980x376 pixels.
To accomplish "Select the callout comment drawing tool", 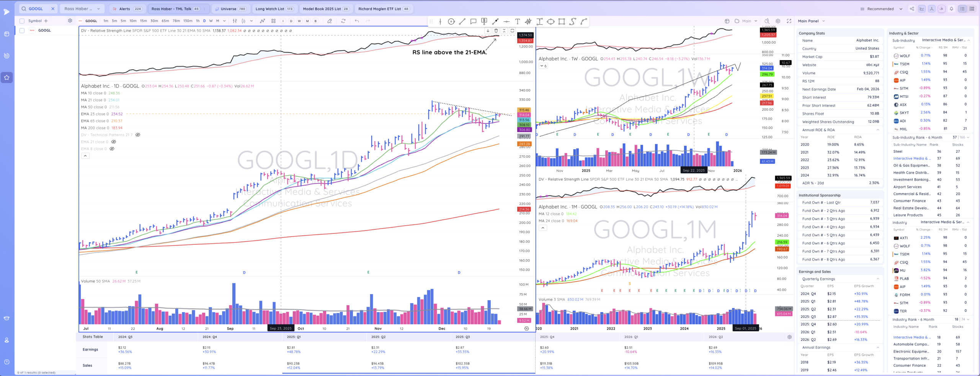I will tap(473, 21).
